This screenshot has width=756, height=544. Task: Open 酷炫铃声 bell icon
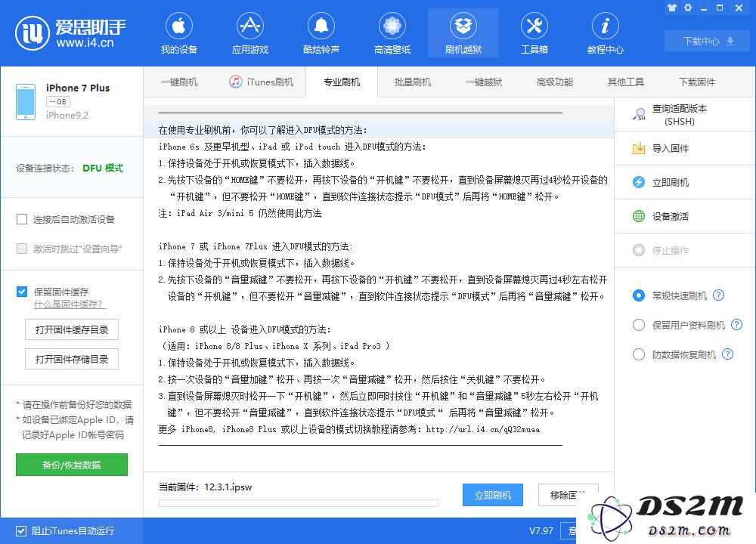321,26
